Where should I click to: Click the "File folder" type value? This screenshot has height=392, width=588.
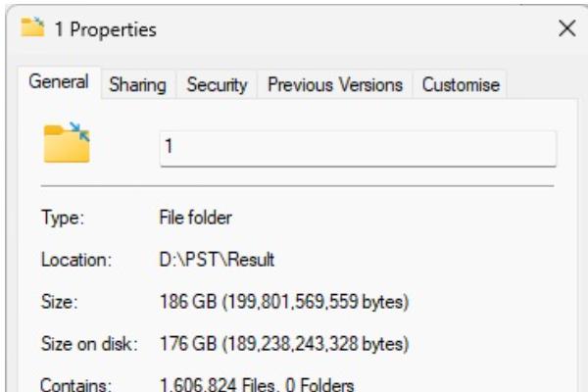(x=195, y=218)
